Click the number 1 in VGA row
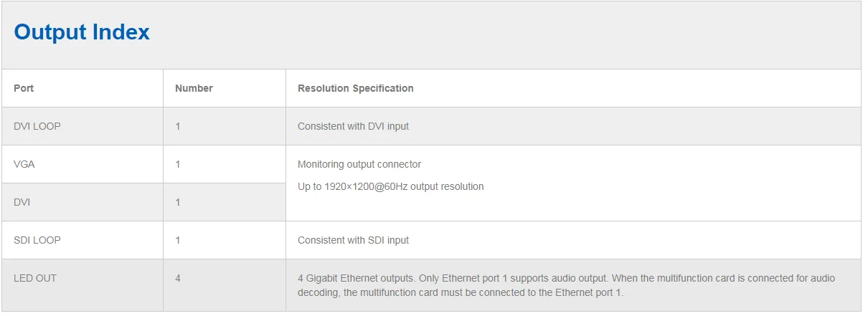 pyautogui.click(x=178, y=164)
